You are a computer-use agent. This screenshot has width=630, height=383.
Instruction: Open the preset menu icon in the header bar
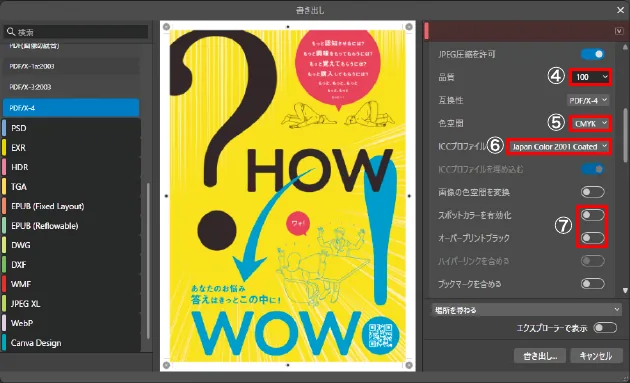point(619,31)
